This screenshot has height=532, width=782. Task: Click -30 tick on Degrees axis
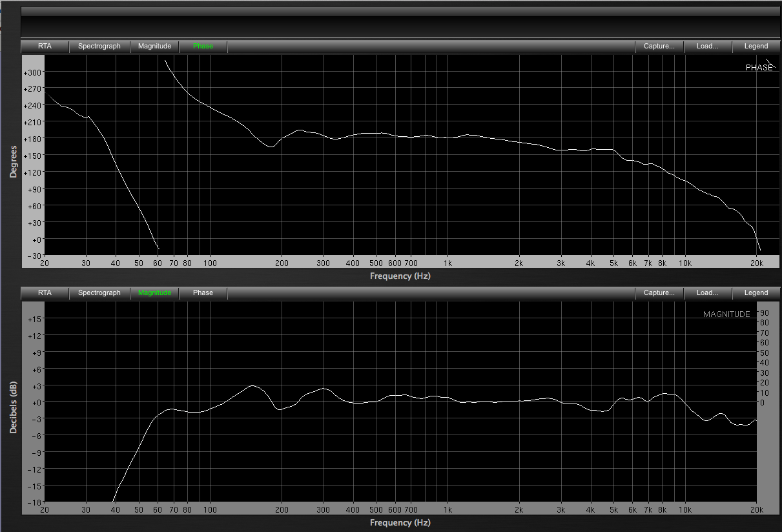point(34,256)
